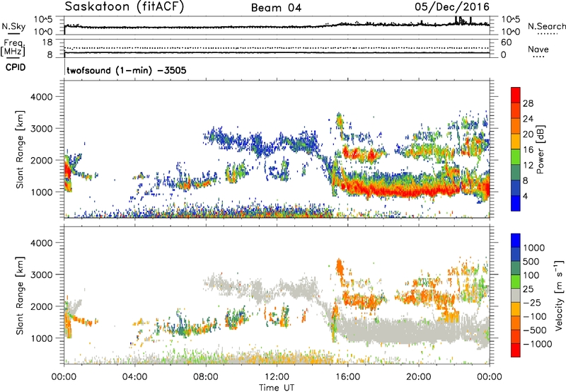Click '3000' tick on velocity panel
The height and width of the screenshot is (392, 566).
point(42,275)
